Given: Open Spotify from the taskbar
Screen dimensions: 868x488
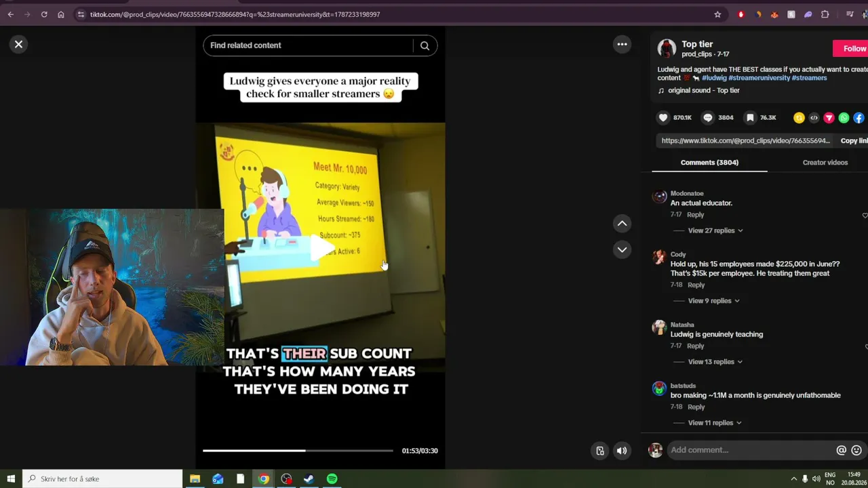Looking at the screenshot, I should click(332, 479).
